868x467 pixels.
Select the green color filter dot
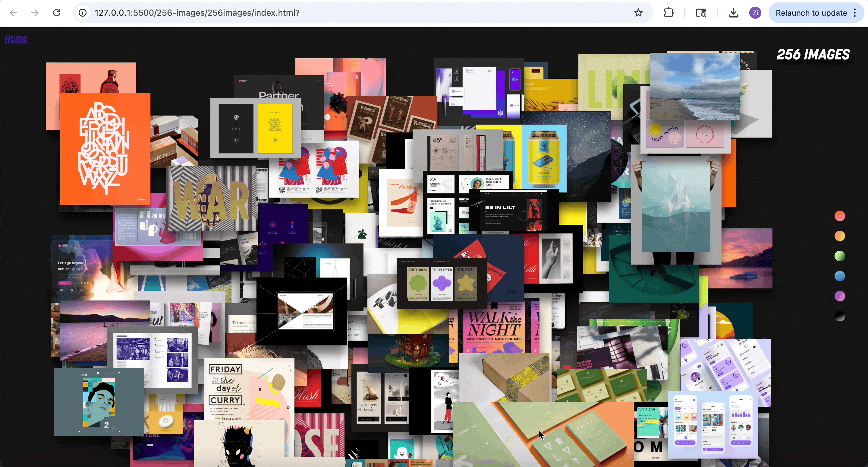click(839, 256)
